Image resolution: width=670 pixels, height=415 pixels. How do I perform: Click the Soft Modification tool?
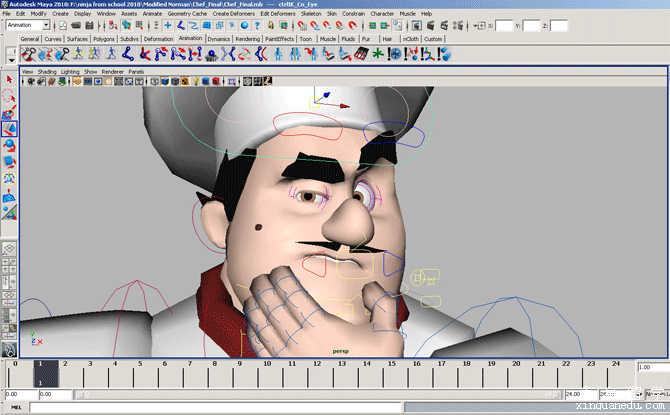coord(9,196)
